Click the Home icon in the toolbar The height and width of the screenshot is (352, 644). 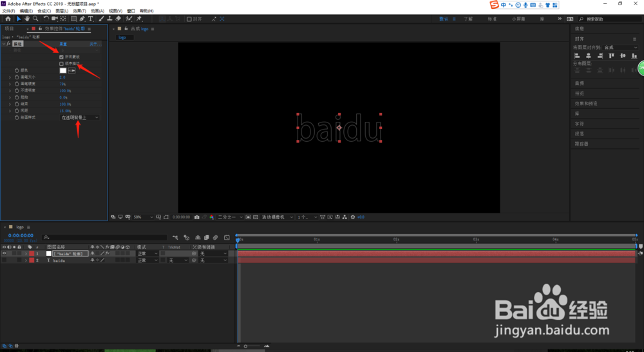point(8,19)
